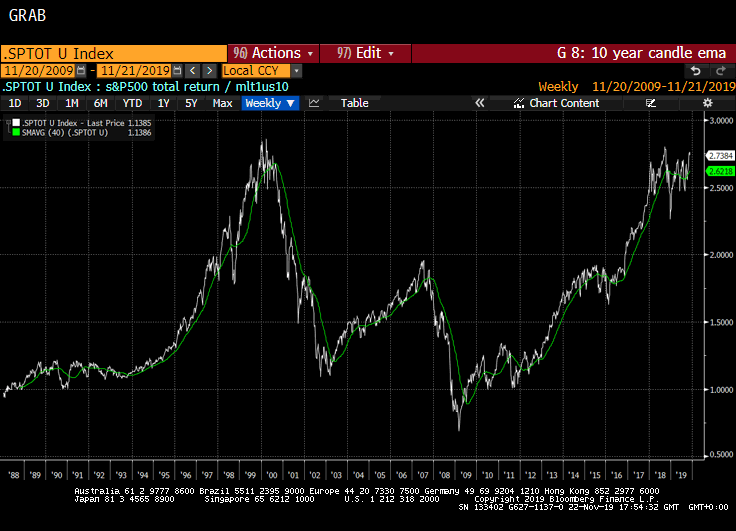This screenshot has width=736, height=531.
Task: Open the Weekly periodicity dropdown
Action: [x=270, y=103]
